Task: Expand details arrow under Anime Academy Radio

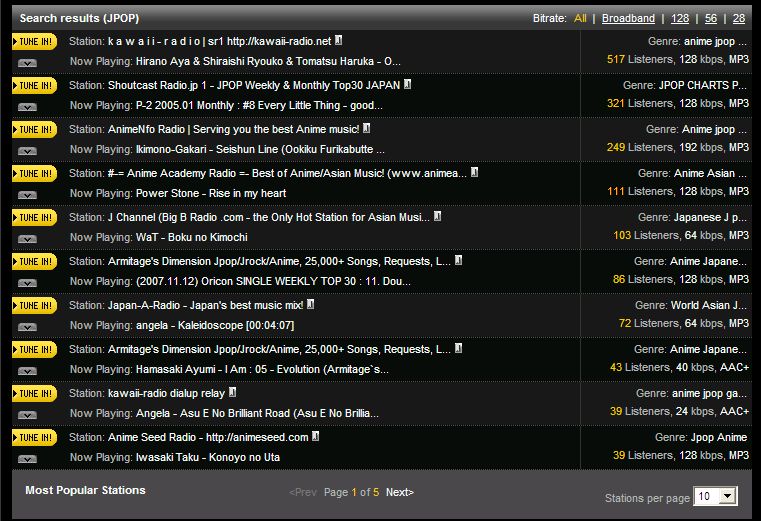Action: point(27,195)
